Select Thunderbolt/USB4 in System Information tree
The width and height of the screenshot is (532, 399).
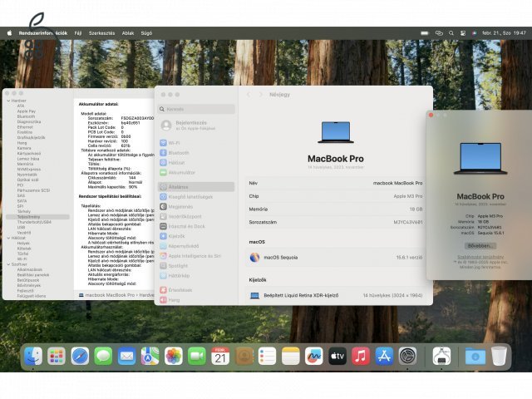(x=34, y=222)
